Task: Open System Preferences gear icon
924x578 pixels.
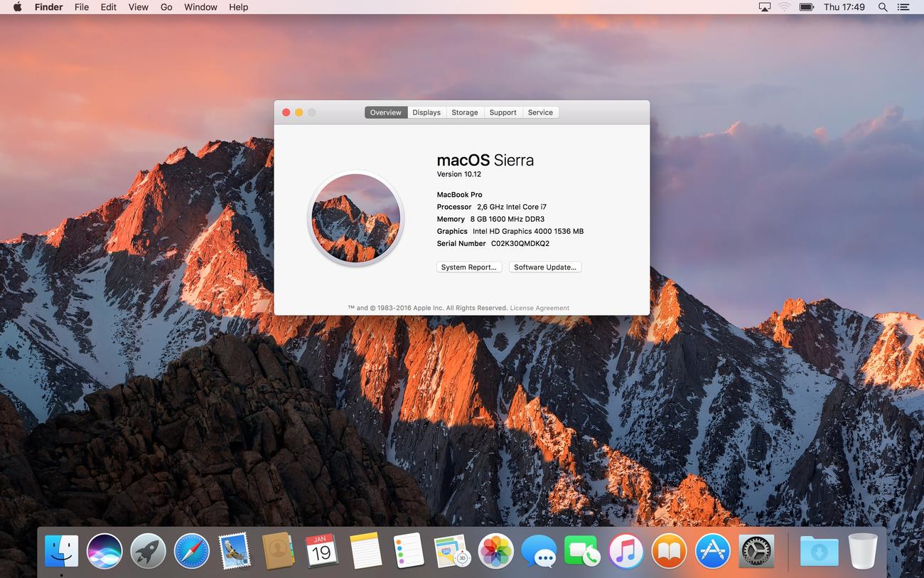Action: tap(756, 551)
